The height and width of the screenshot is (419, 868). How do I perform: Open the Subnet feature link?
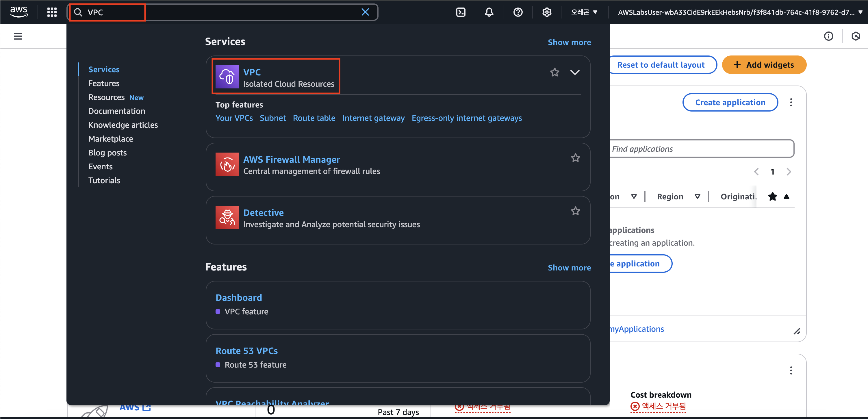coord(272,118)
